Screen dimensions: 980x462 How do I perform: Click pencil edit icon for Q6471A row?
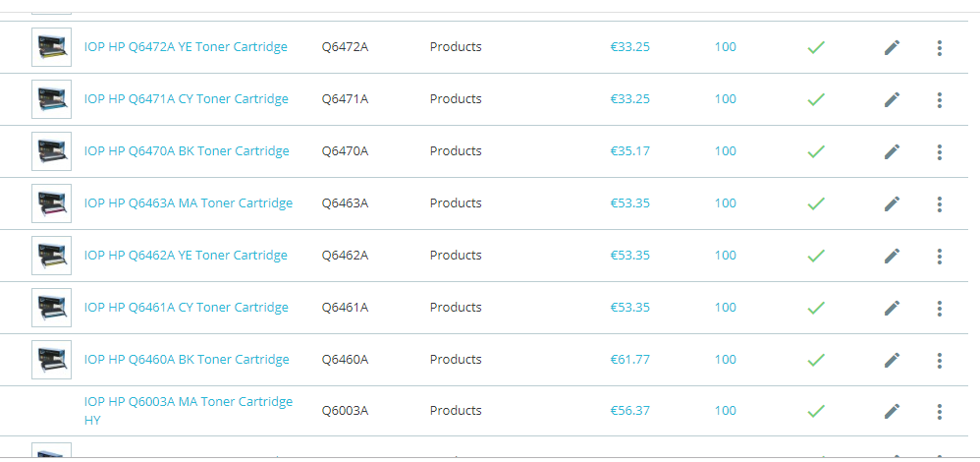click(892, 99)
